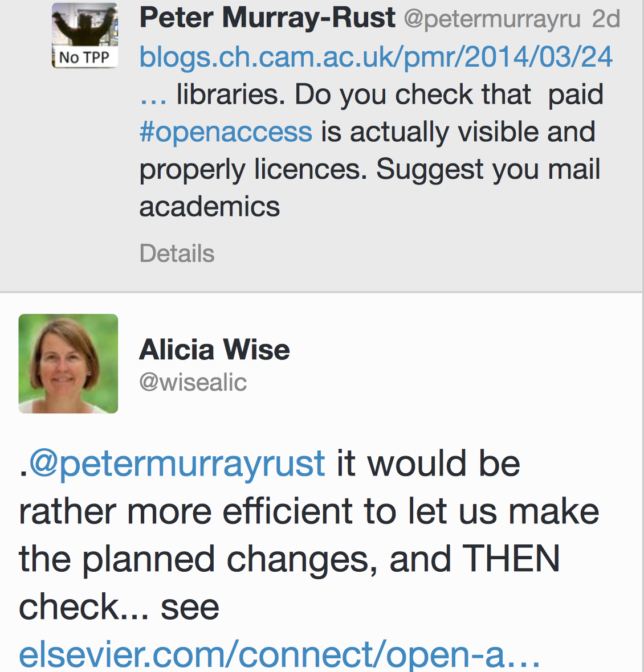Viewport: 644px width, 672px height.
Task: Click Peter Murray-Rust's "No TPP" avatar
Action: (x=85, y=35)
